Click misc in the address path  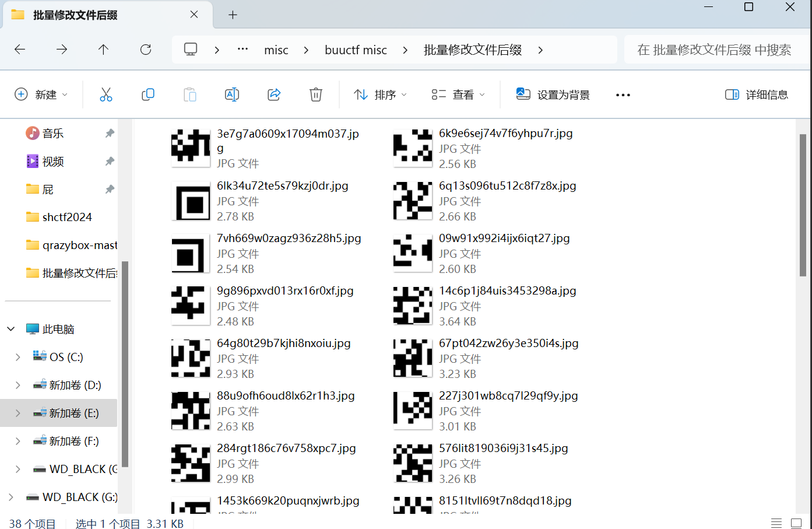click(x=276, y=50)
